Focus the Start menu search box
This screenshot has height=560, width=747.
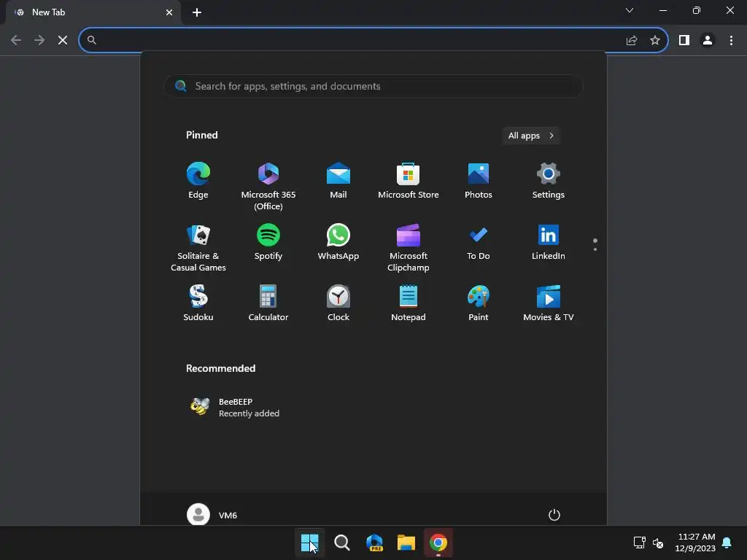(x=373, y=86)
